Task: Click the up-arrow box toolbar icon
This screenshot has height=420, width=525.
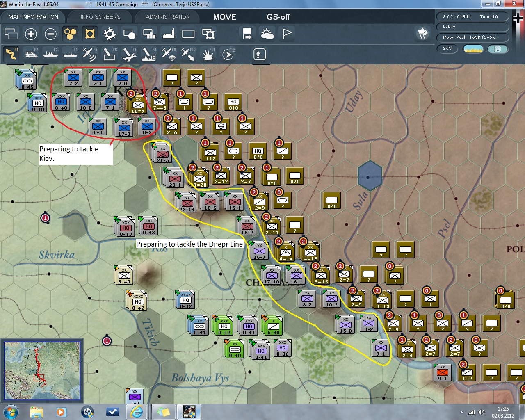Action: [x=259, y=54]
